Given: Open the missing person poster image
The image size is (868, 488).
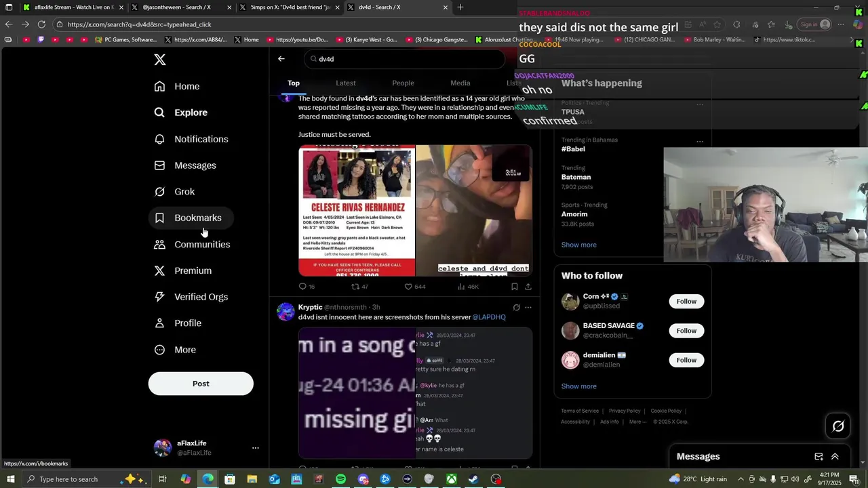Looking at the screenshot, I should 357,211.
